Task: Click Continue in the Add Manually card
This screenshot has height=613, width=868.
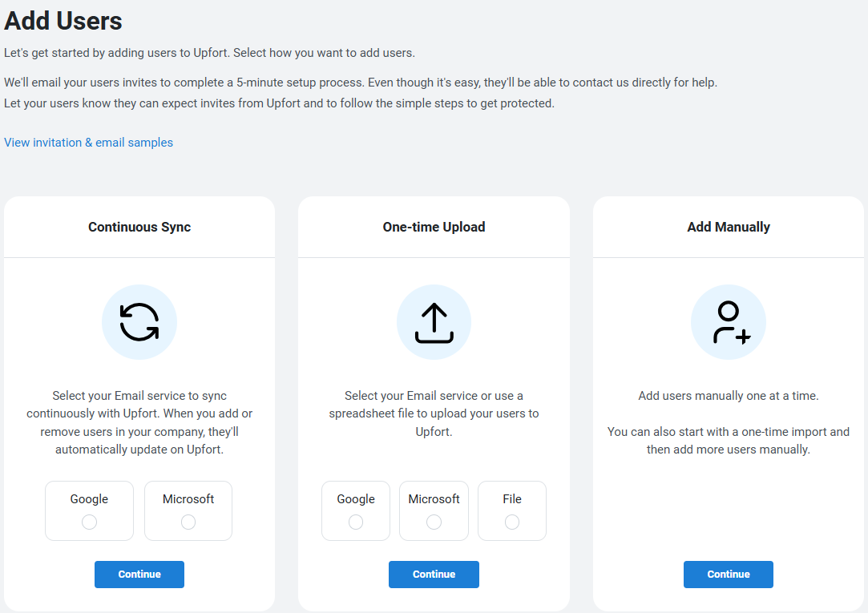Action: [729, 575]
